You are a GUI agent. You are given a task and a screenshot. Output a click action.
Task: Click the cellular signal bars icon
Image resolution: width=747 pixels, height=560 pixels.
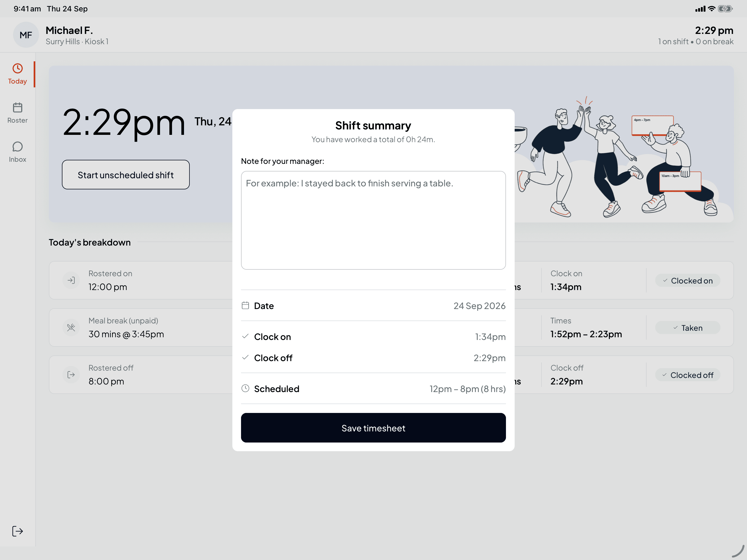click(x=700, y=9)
